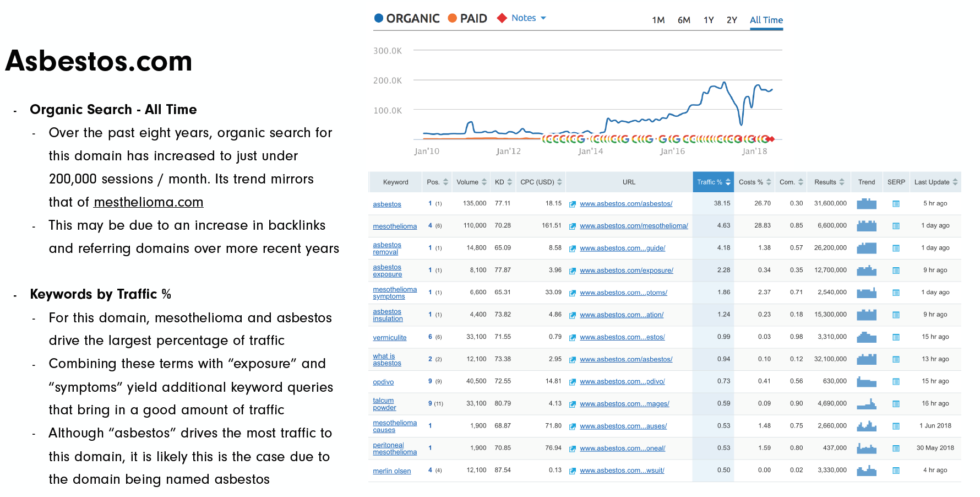Click external link icon beside www.asbestos.com...guide/
Screen dimensions: 980x497
[x=573, y=249]
